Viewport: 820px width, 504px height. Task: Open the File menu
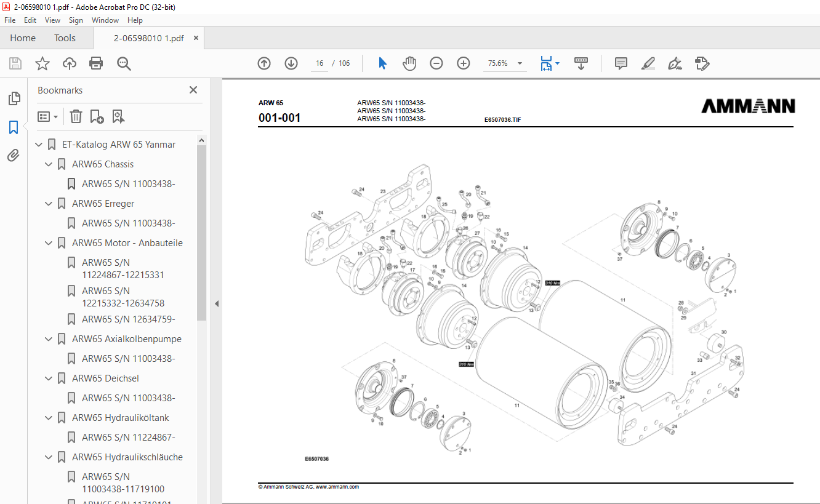click(x=10, y=20)
